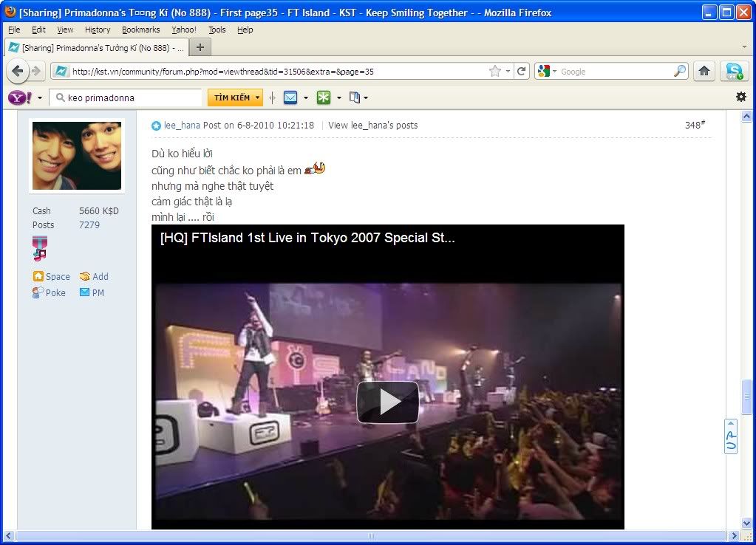The height and width of the screenshot is (545, 756).
Task: Open the Yahoo! logo dropdown arrow
Action: pos(39,97)
